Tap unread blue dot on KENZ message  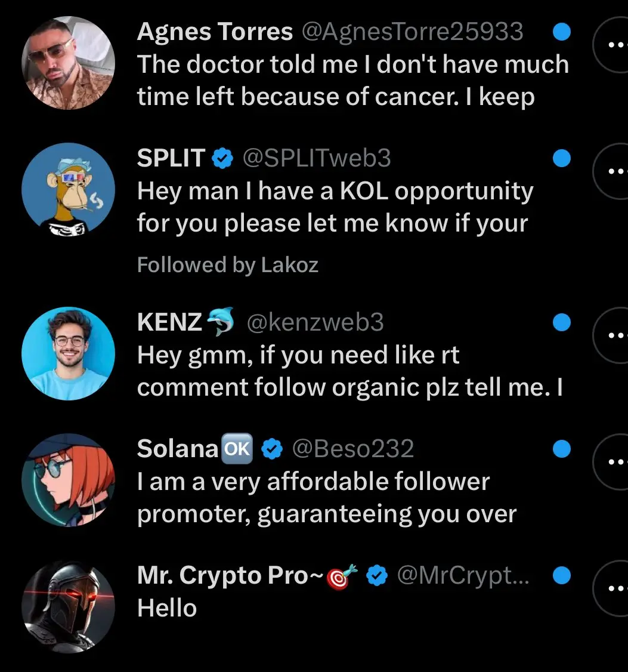pyautogui.click(x=562, y=322)
